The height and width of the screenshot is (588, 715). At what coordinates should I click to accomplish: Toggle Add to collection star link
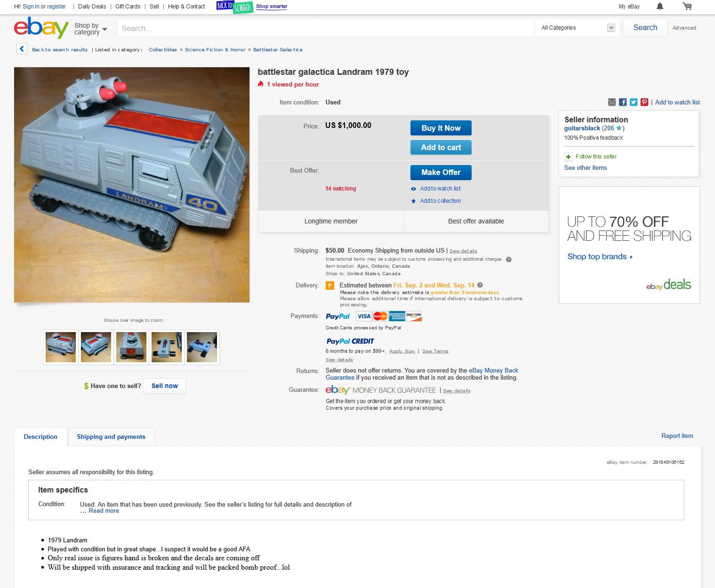tap(436, 201)
